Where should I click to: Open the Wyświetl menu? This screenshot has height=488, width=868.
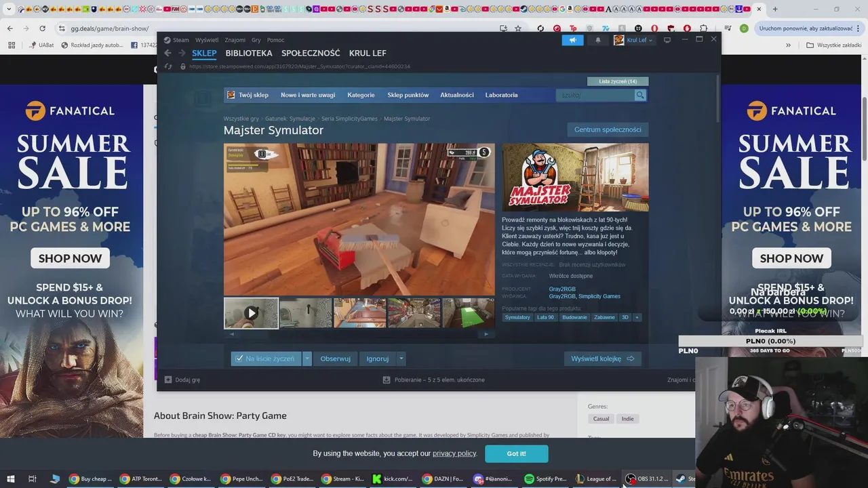207,40
